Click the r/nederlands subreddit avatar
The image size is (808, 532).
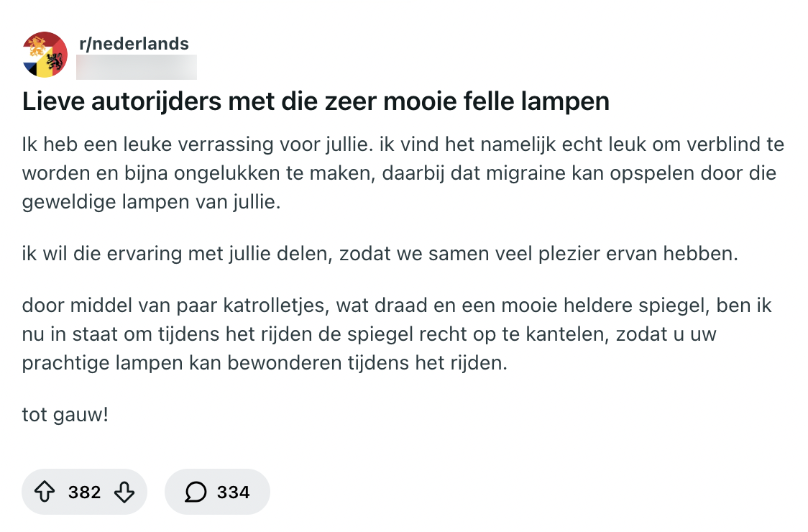click(x=45, y=55)
